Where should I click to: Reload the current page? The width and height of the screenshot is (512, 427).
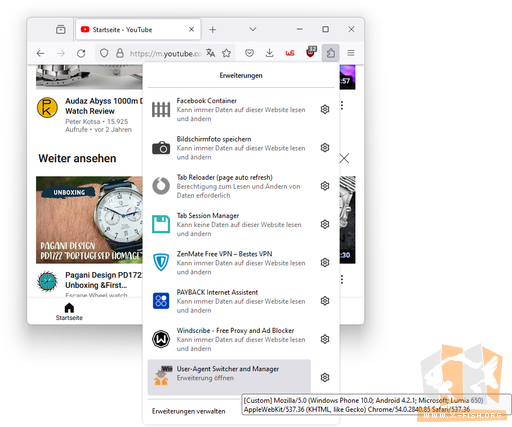point(81,53)
